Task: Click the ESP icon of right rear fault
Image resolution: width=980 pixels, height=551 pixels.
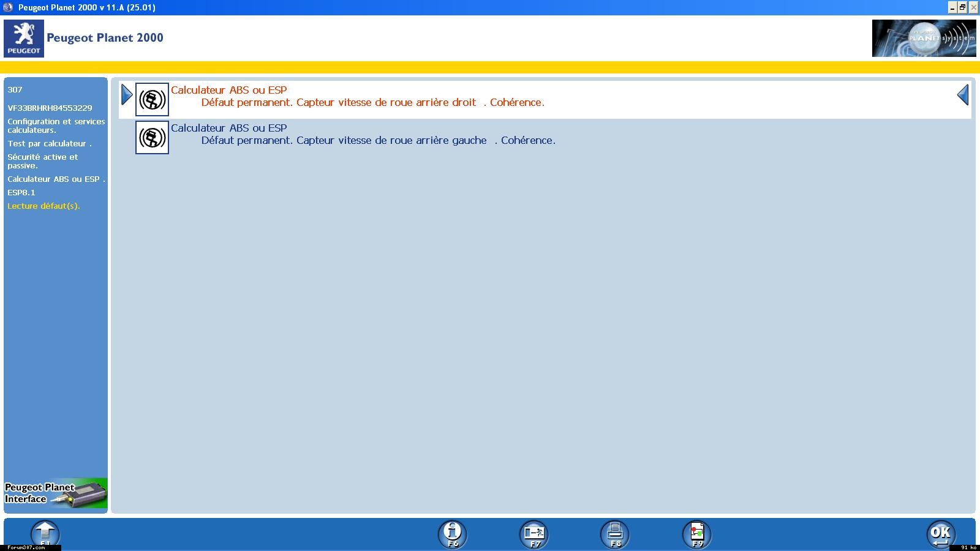Action: pyautogui.click(x=152, y=99)
